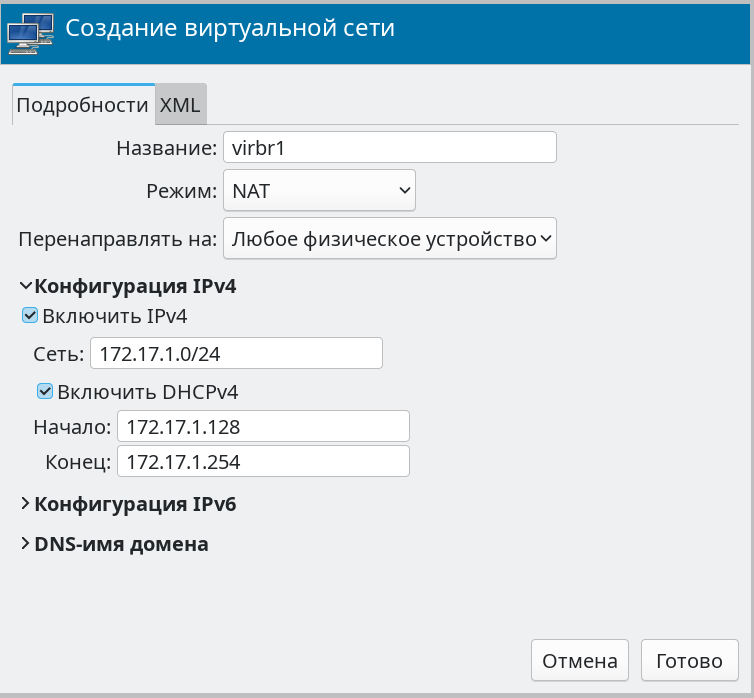Disable the Включить IPv4 checkbox

click(x=30, y=316)
